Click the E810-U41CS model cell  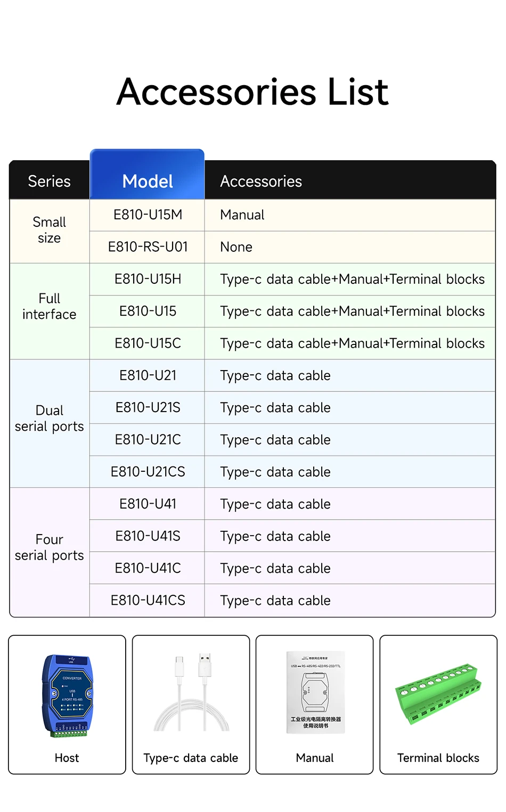(x=148, y=601)
